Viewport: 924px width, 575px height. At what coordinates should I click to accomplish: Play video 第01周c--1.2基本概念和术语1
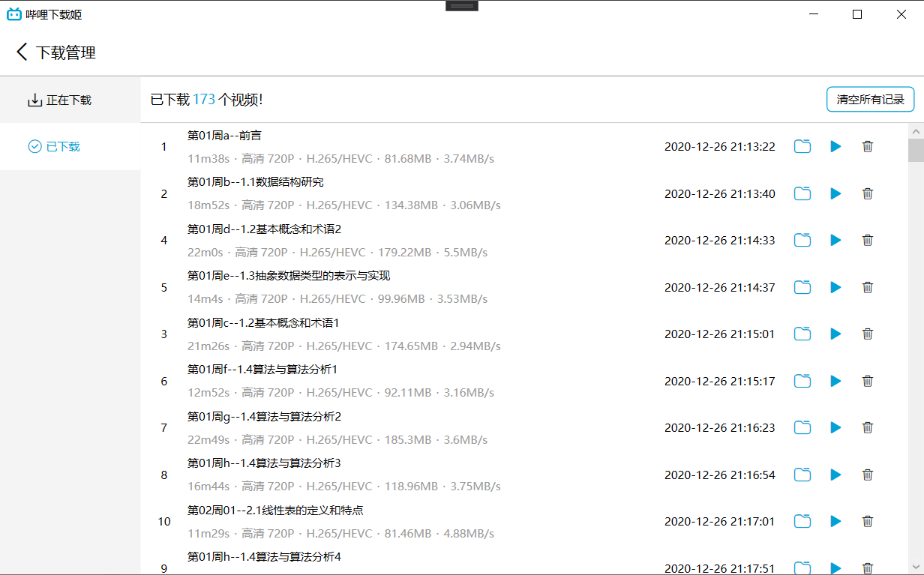[x=835, y=334]
